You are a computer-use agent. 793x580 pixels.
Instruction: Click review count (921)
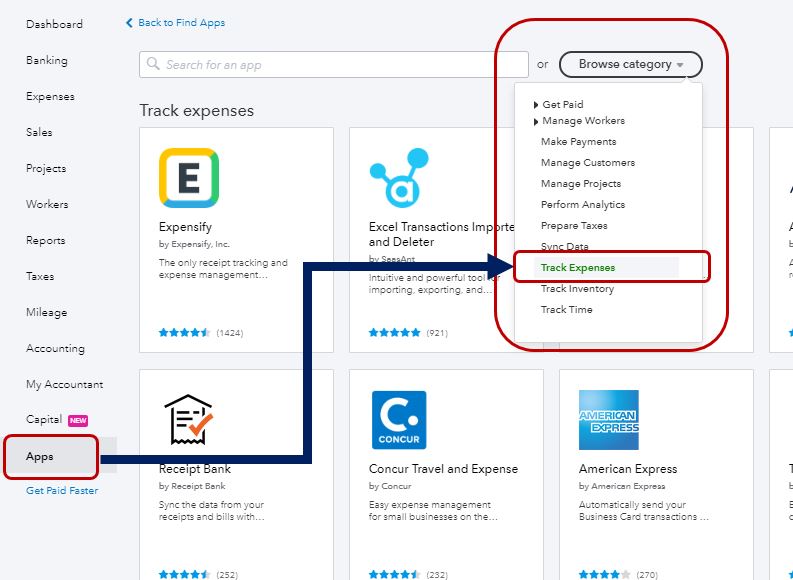tap(437, 333)
